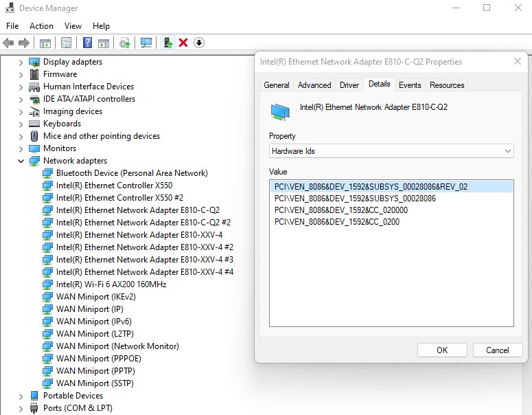
Task: Expand Ports (COM & LPT) node
Action: pos(21,409)
